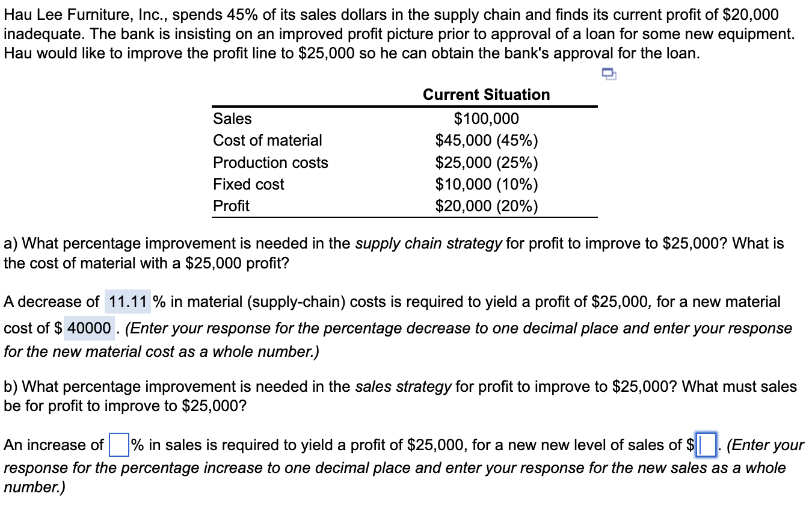This screenshot has height=520, width=812.
Task: Click the Current Situation table header
Action: point(486,94)
